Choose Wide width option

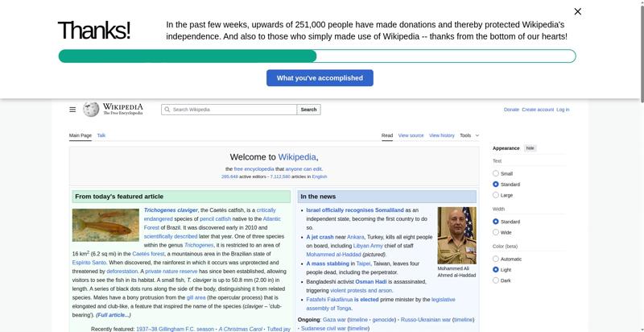click(496, 232)
